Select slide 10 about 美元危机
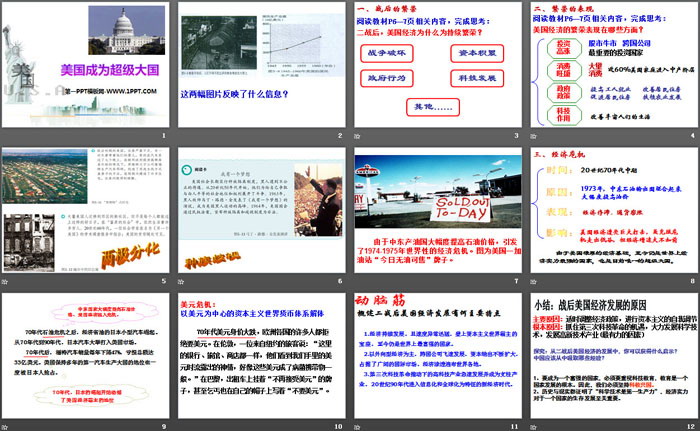 [x=262, y=356]
